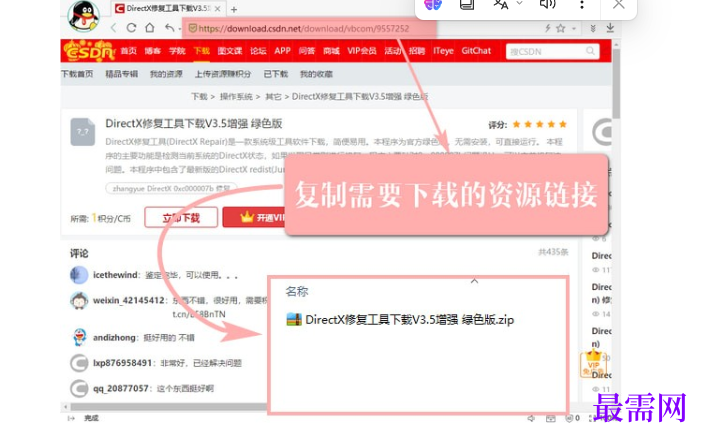Viewport: 705px width, 439px height.
Task: Open the browser home page icon
Action: 150,28
